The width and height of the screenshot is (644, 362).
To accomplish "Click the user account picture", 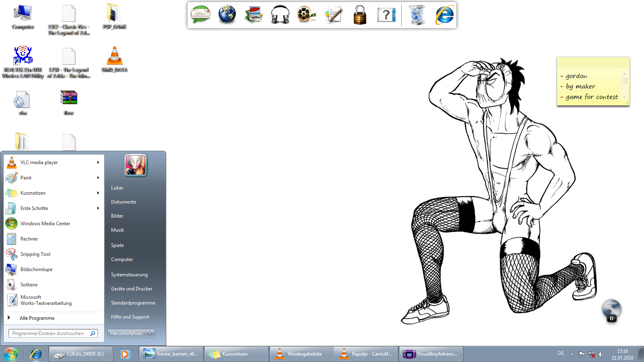I will (x=136, y=165).
